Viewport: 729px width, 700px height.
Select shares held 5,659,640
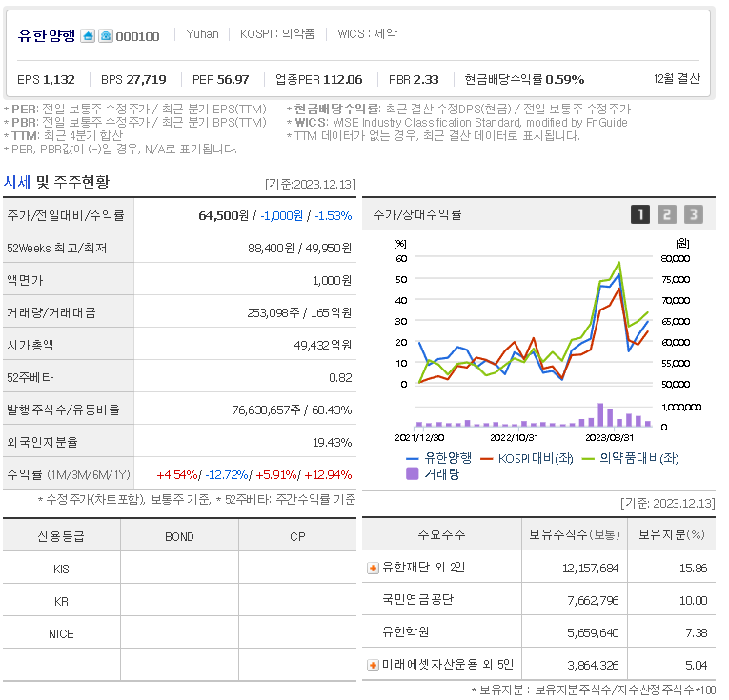(593, 633)
